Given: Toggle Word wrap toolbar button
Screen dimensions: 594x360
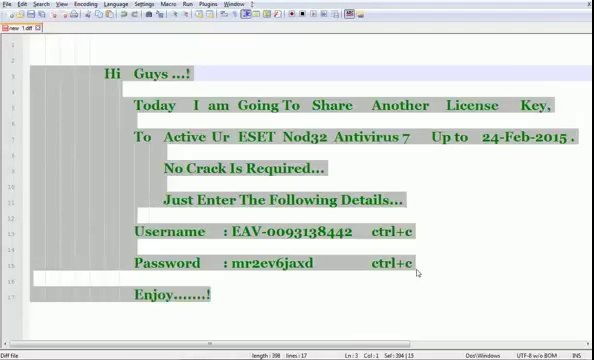Looking at the screenshot, I should point(224,14).
